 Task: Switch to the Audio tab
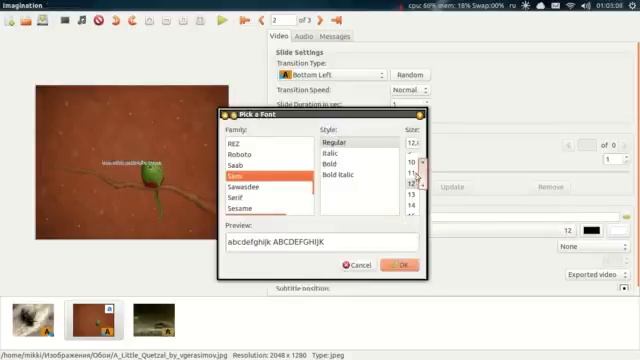point(304,37)
